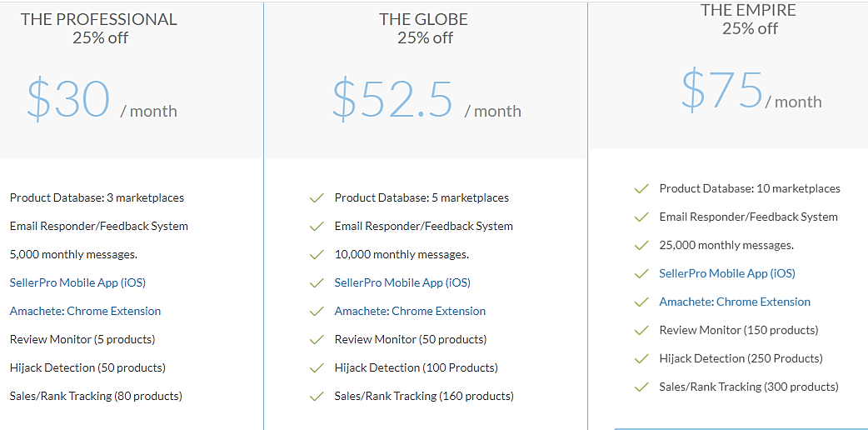Open Amachete: Chrome Extension link in Globe plan

tap(410, 311)
